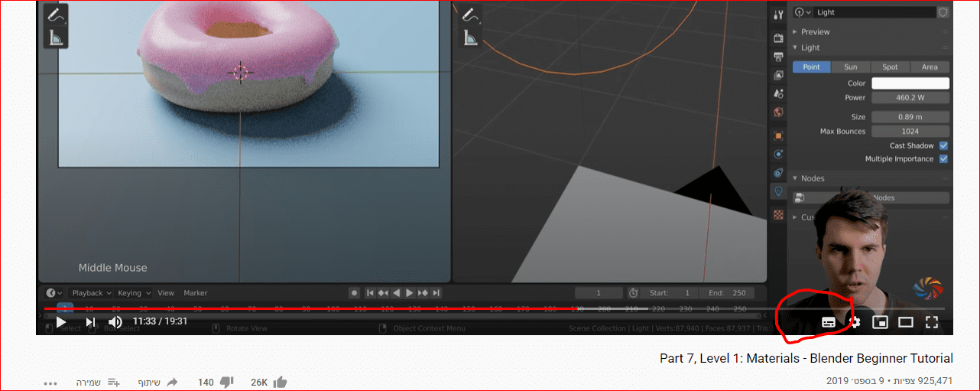This screenshot has width=980, height=391.
Task: Switch to miniplayer mode
Action: click(881, 322)
